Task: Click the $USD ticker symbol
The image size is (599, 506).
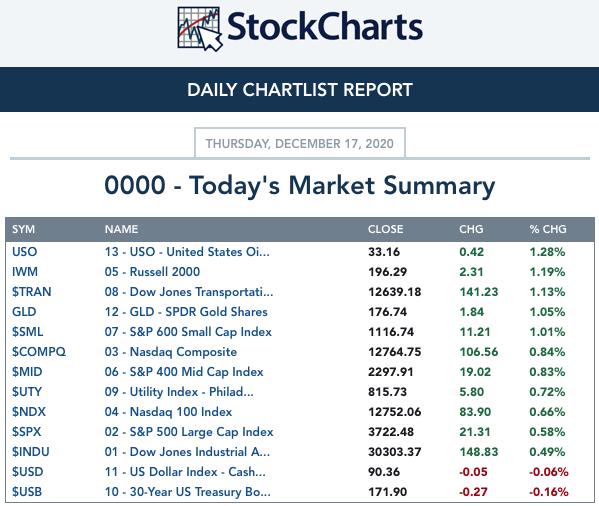Action: 28,472
